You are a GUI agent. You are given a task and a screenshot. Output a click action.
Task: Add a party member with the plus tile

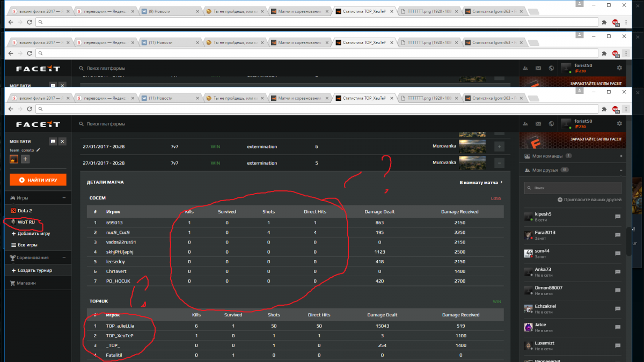tap(25, 159)
